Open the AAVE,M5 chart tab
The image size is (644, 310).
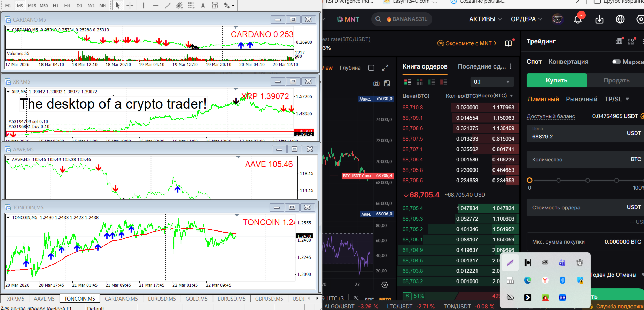(44, 299)
